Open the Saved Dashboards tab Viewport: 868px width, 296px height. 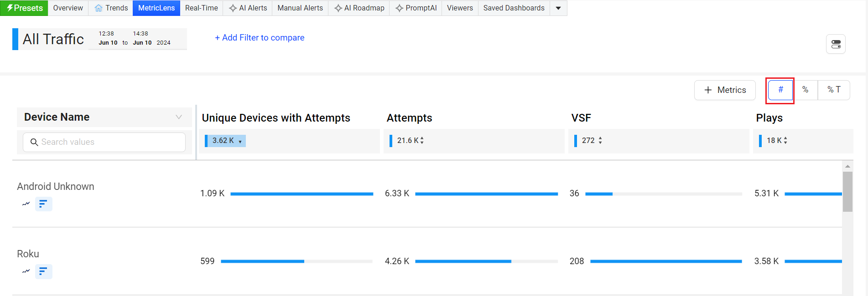tap(514, 8)
